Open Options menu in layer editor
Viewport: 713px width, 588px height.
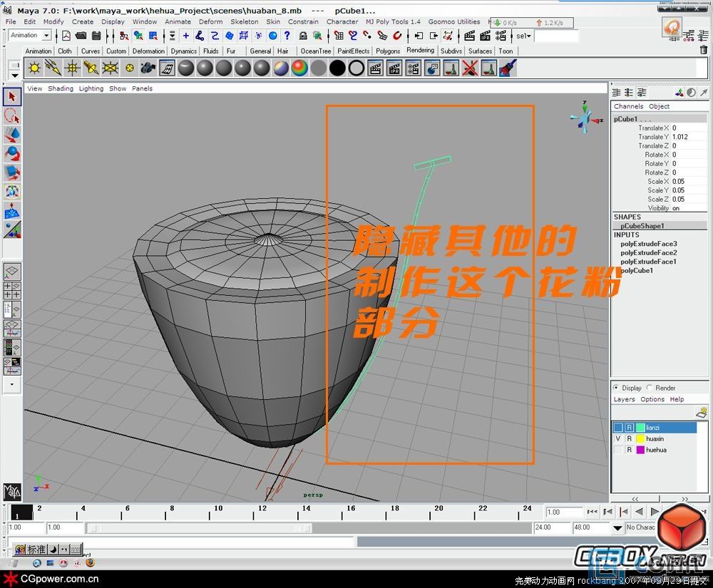coord(652,399)
